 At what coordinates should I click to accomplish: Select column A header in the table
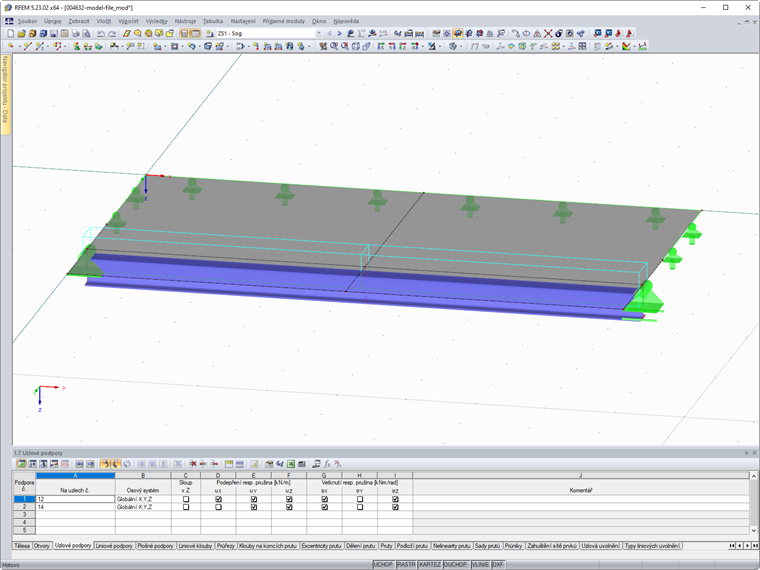pos(75,476)
